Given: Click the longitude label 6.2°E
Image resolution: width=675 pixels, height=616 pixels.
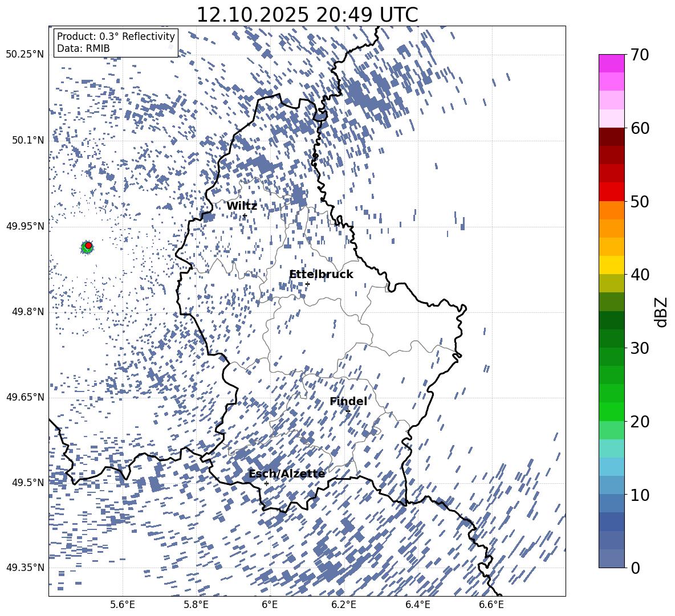Looking at the screenshot, I should click(x=344, y=605).
